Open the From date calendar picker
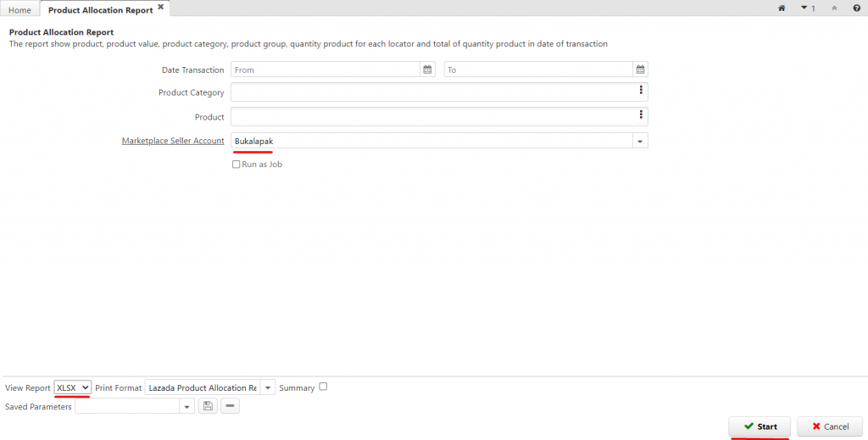This screenshot has height=440, width=868. click(x=427, y=70)
